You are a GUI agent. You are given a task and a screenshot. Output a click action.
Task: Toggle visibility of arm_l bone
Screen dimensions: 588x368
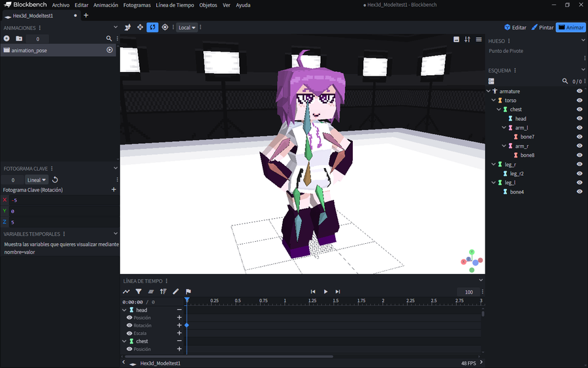click(580, 127)
